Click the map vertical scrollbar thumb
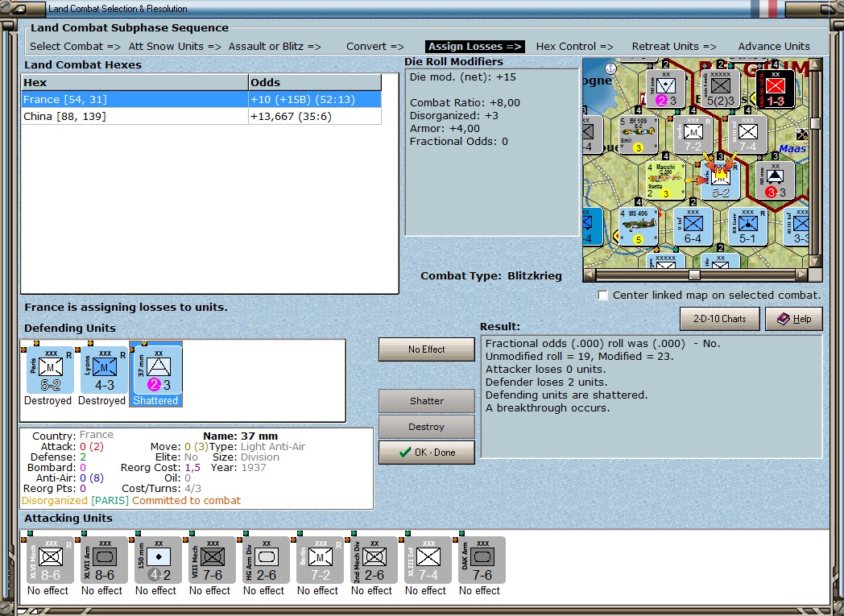This screenshot has width=844, height=616. pyautogui.click(x=815, y=122)
